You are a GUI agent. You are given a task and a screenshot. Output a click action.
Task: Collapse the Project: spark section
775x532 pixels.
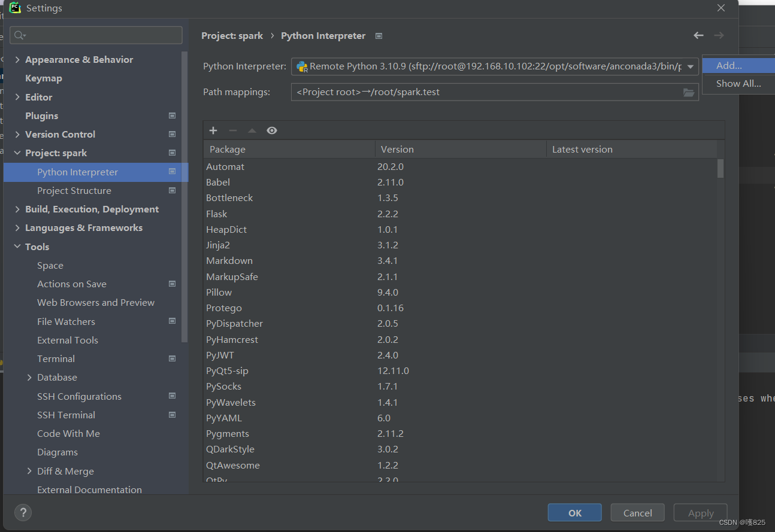pos(17,153)
